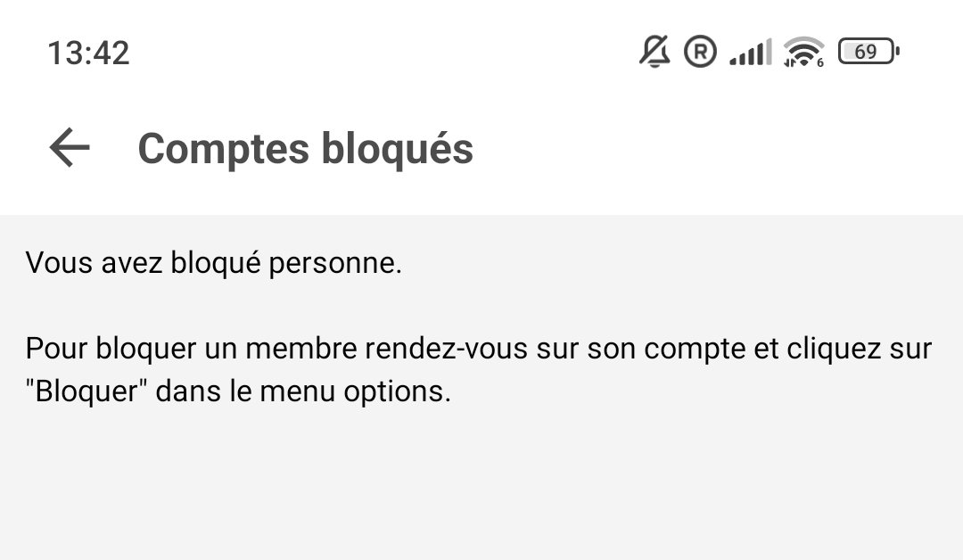The width and height of the screenshot is (963, 560).
Task: Click the cellular signal bars icon
Action: pos(750,54)
